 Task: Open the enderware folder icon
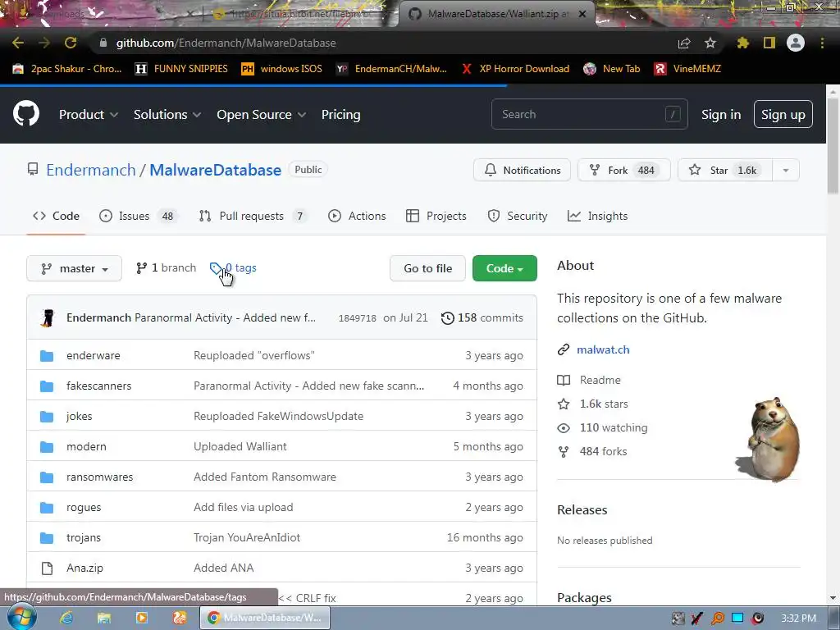click(47, 356)
